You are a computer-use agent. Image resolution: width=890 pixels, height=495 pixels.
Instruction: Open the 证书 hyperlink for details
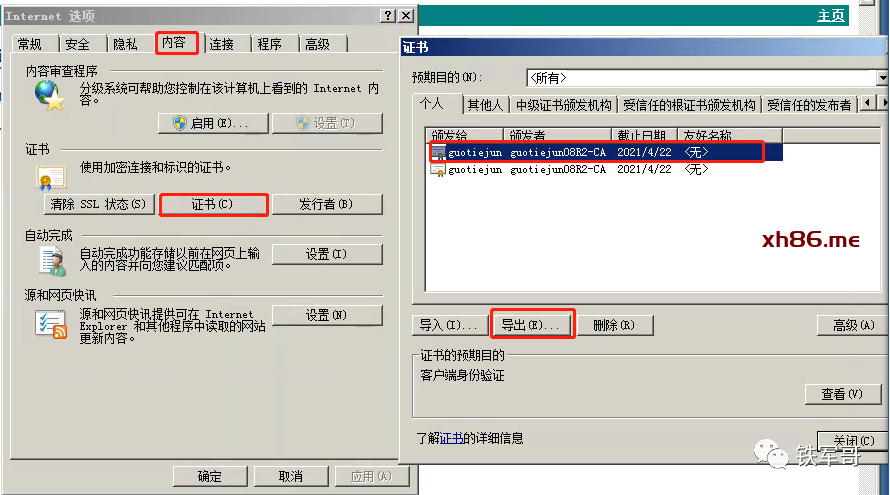[x=451, y=438]
